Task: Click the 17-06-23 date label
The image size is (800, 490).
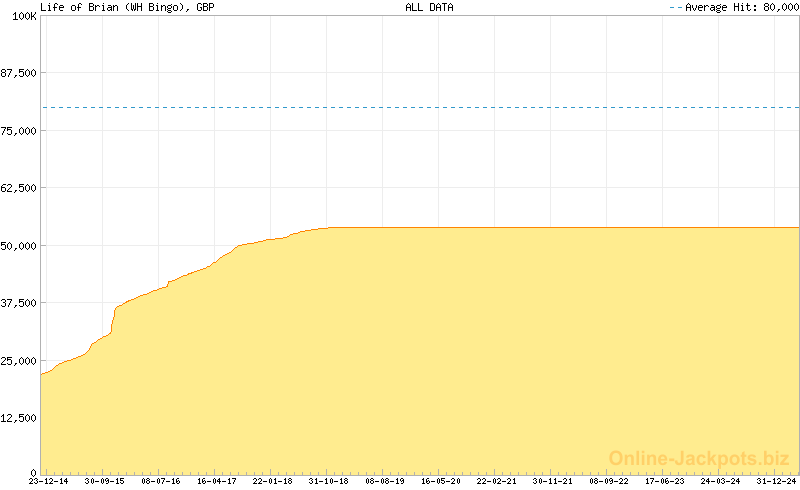Action: pyautogui.click(x=665, y=481)
